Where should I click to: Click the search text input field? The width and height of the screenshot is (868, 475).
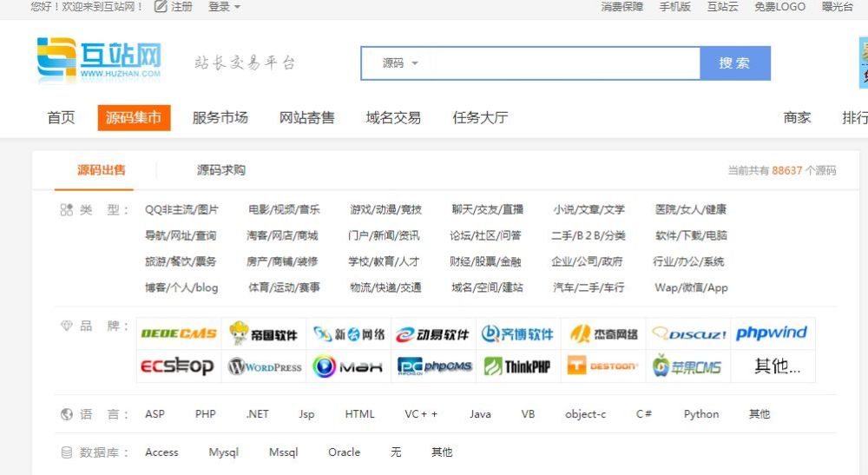tap(565, 63)
